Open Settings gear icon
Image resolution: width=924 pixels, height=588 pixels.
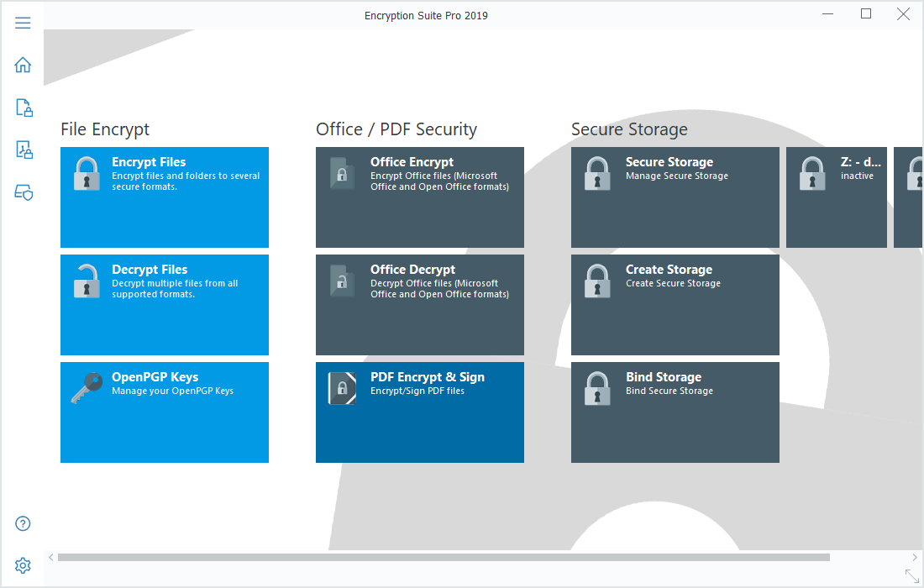pyautogui.click(x=24, y=564)
